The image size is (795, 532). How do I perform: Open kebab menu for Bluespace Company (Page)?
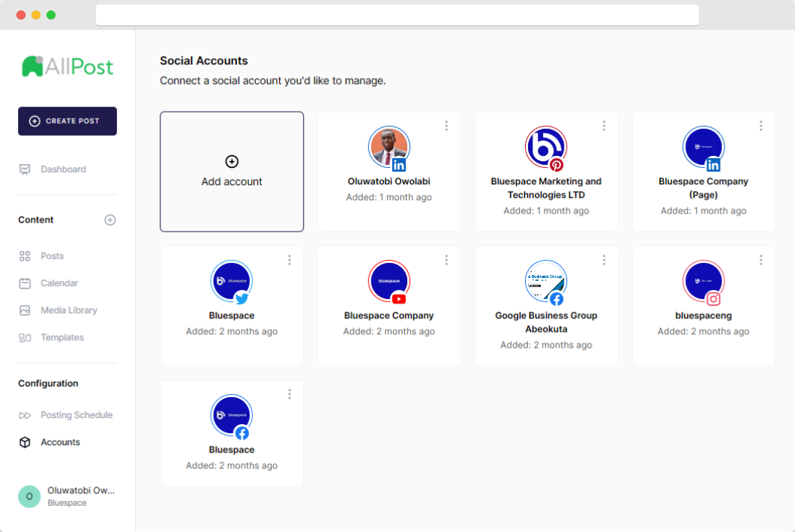760,126
